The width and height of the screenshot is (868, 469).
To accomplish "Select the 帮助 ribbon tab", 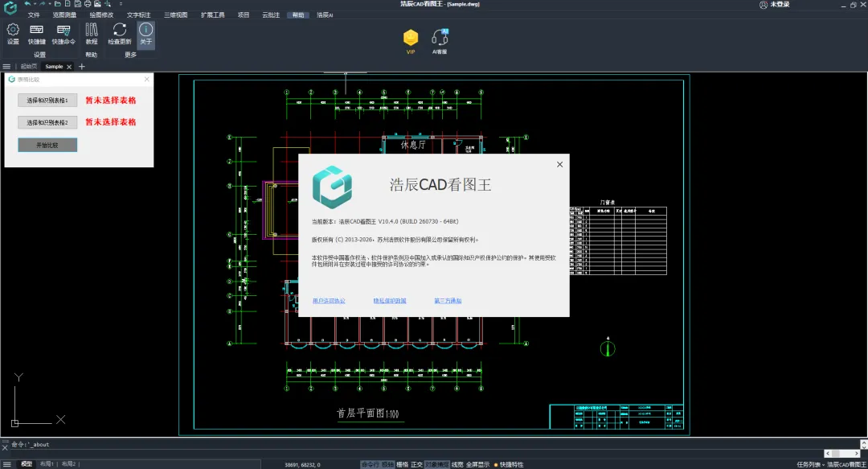I will tap(298, 15).
